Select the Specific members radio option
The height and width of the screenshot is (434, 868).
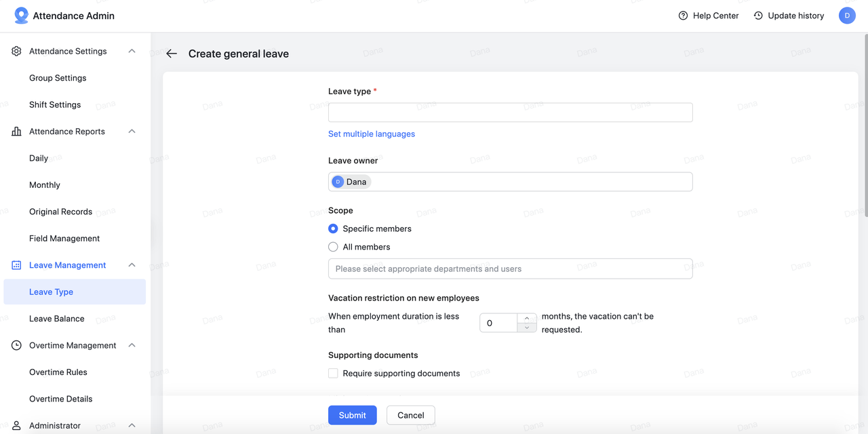[x=333, y=229]
